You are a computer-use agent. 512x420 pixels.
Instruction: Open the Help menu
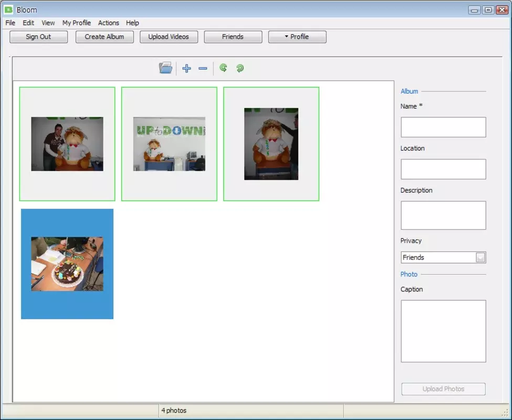132,23
